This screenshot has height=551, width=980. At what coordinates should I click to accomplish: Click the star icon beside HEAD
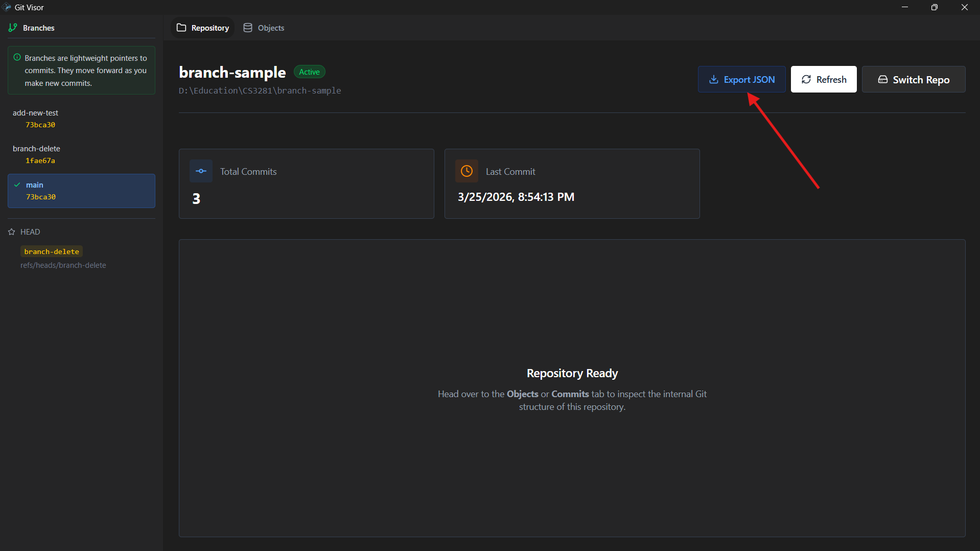[x=12, y=232]
